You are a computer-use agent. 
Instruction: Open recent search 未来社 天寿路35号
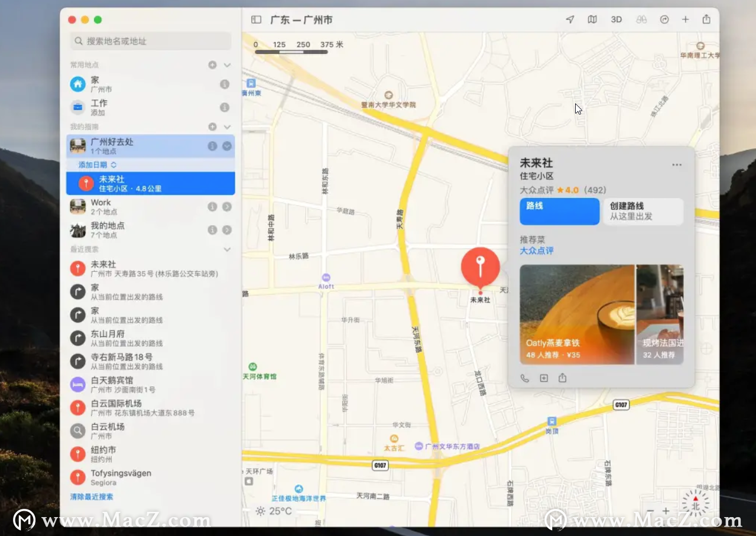point(150,269)
